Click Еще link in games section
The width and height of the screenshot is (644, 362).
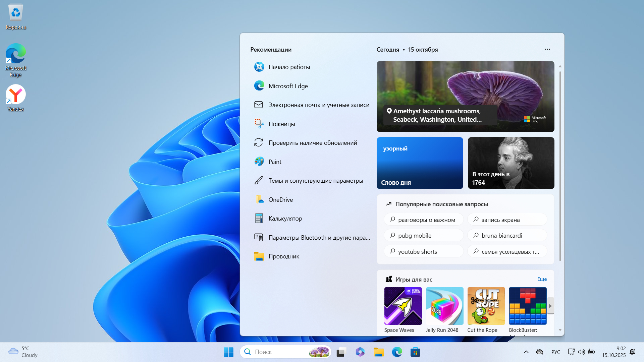click(542, 279)
